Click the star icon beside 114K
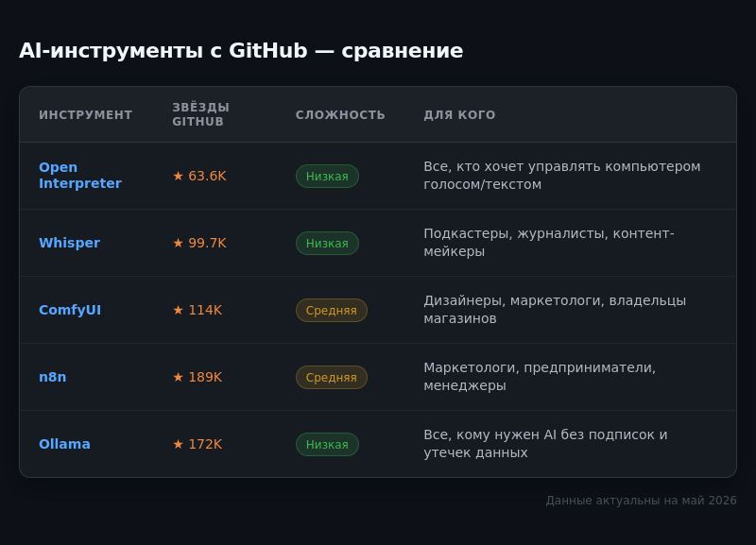 click(178, 310)
